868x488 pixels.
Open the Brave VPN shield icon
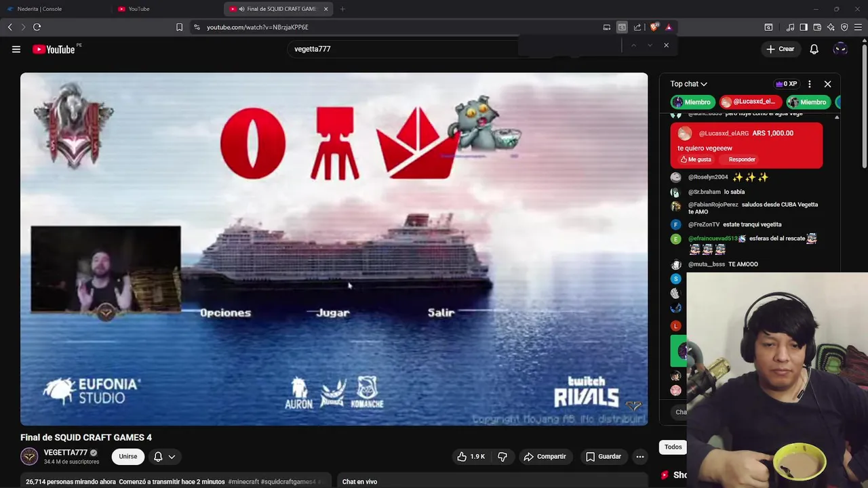coord(844,27)
